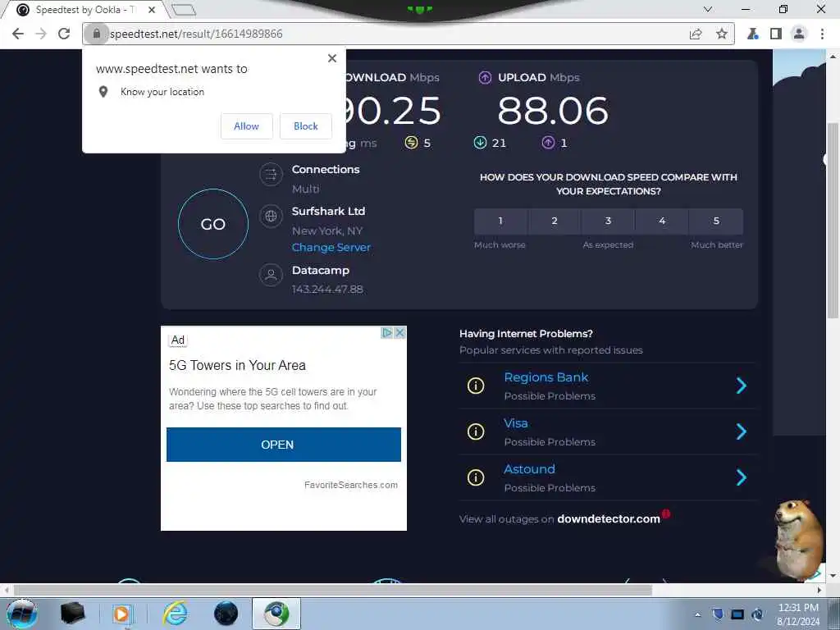Click the IP address 143.244.47.88
The width and height of the screenshot is (840, 630).
pyautogui.click(x=327, y=290)
